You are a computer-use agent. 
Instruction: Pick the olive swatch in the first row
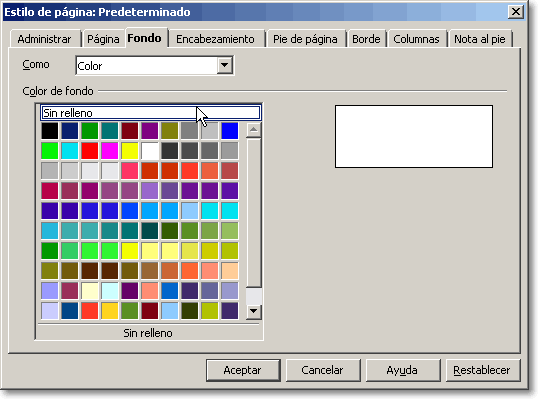[169, 131]
